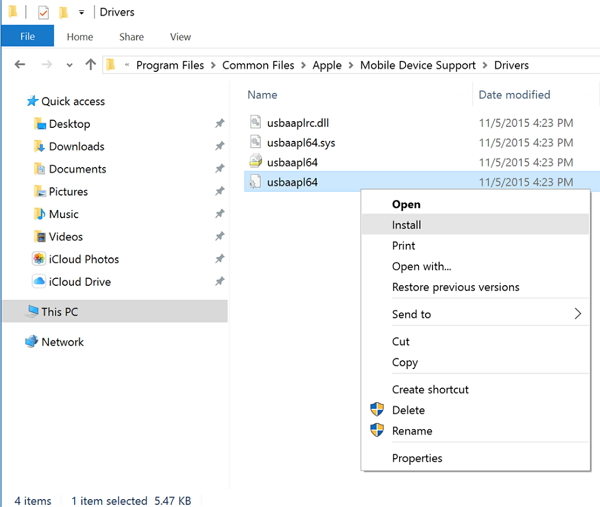Choose Properties in context menu
This screenshot has width=600, height=507.
(x=417, y=458)
